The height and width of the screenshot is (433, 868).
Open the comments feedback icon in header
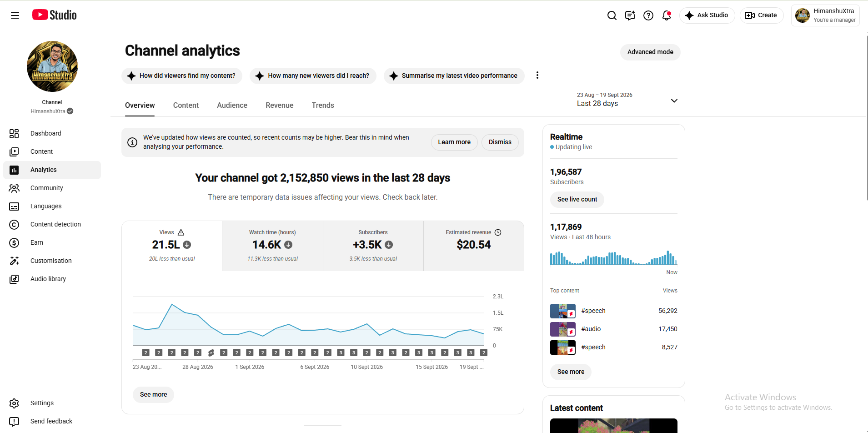click(x=630, y=15)
